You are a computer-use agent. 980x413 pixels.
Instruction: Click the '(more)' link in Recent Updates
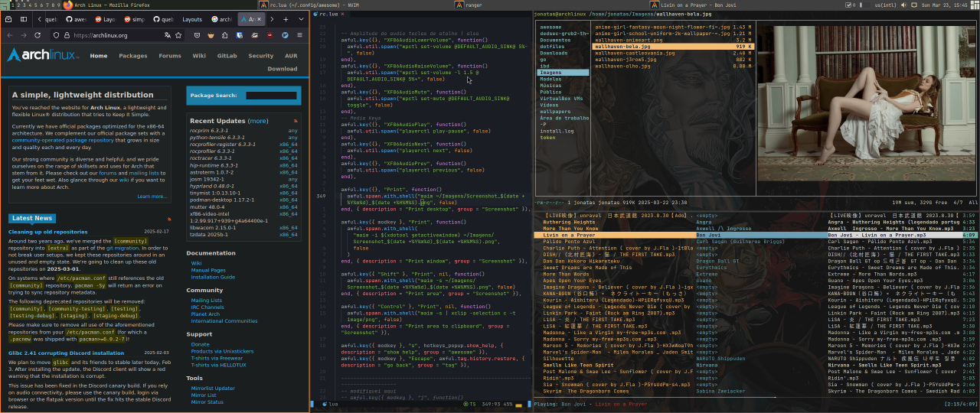click(258, 121)
